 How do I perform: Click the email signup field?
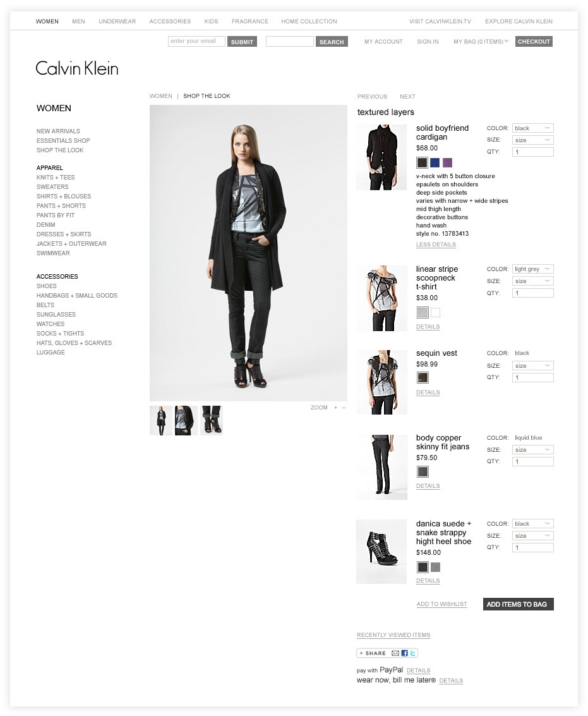click(x=196, y=41)
